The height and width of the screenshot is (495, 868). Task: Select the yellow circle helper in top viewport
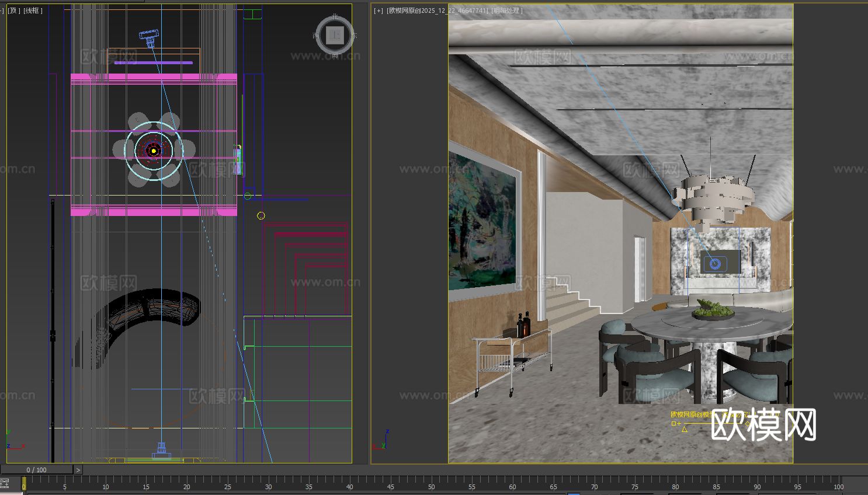tap(261, 216)
